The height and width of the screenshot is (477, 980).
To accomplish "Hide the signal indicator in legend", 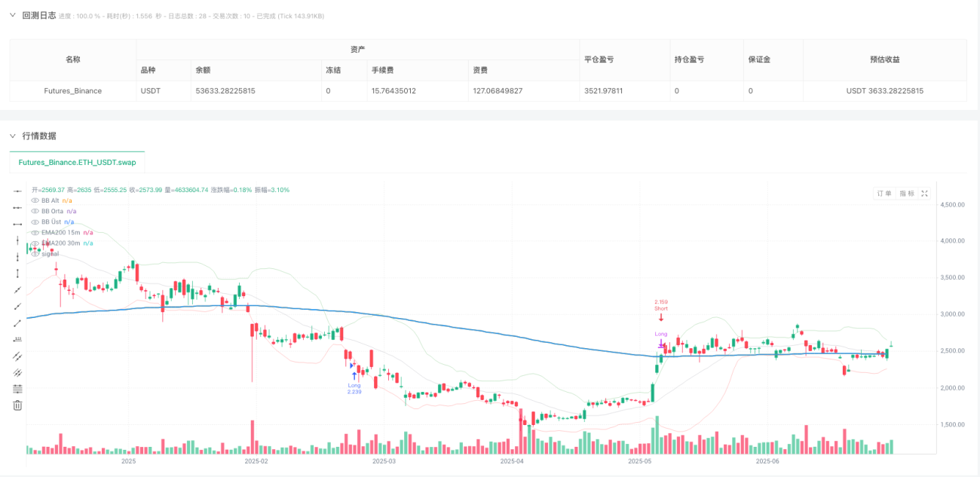I will (x=35, y=254).
